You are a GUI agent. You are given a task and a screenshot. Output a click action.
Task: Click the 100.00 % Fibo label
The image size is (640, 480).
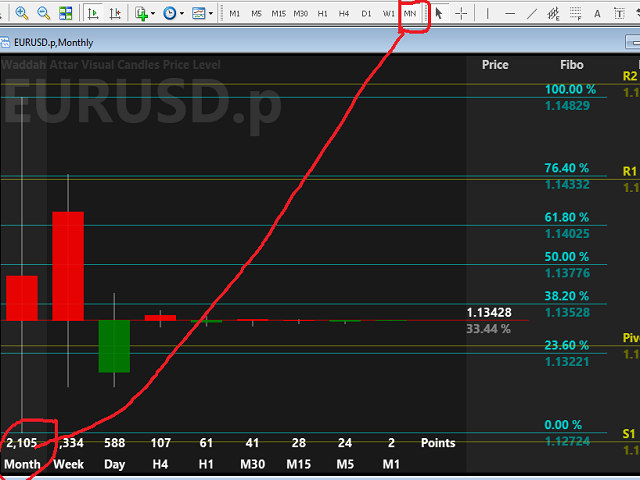(x=570, y=89)
